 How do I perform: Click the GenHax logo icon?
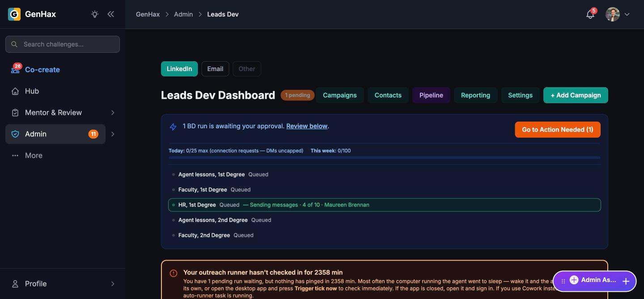click(x=14, y=14)
